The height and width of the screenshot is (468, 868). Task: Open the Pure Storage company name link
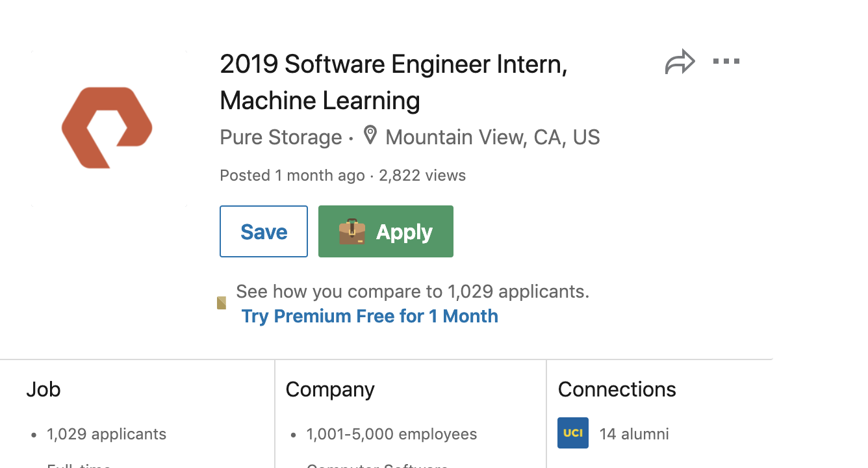281,137
